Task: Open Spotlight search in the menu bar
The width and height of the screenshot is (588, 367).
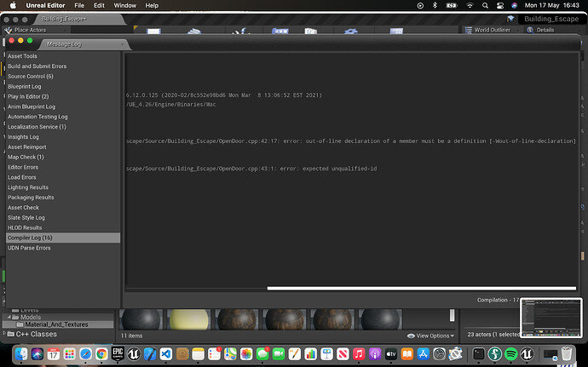Action: pyautogui.click(x=485, y=5)
